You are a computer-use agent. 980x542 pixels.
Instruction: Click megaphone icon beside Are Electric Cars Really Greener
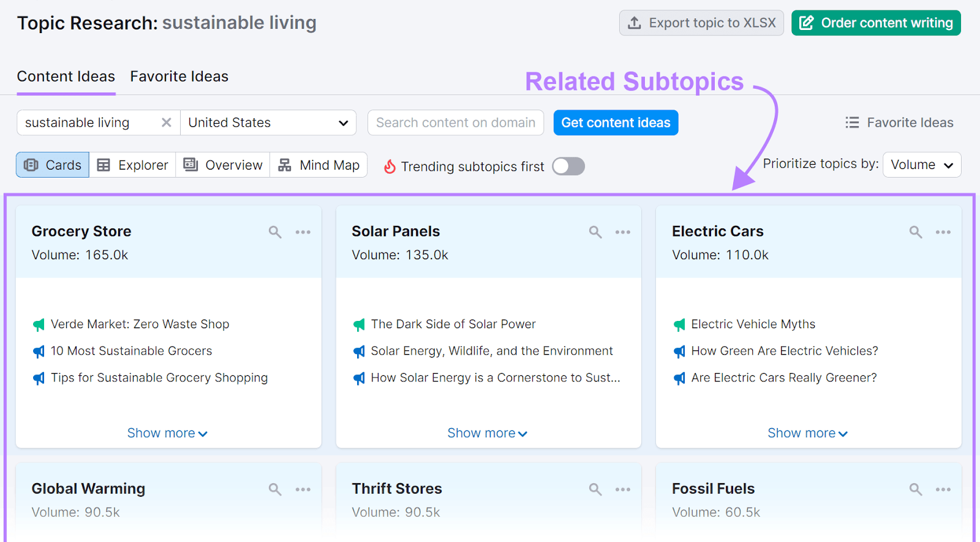679,378
